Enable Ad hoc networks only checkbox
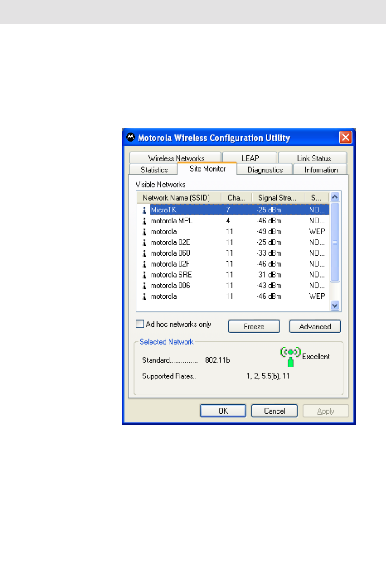Viewport: 386px width, 588px height. 140,324
